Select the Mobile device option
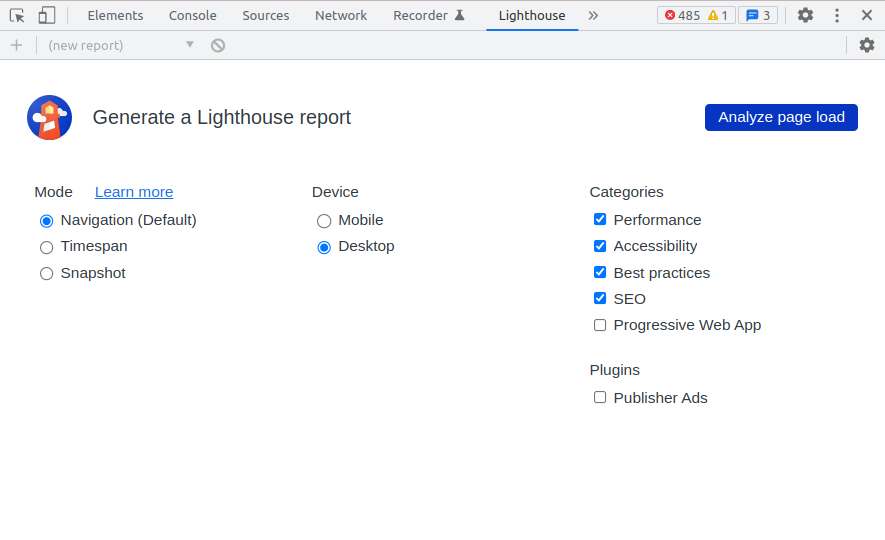Image resolution: width=885 pixels, height=540 pixels. pos(324,221)
